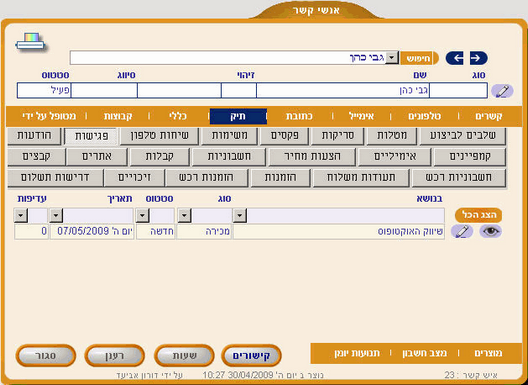Viewport: 528px width, 385px height.
Task: Expand the סטטוס filter dropdown
Action: click(143, 215)
